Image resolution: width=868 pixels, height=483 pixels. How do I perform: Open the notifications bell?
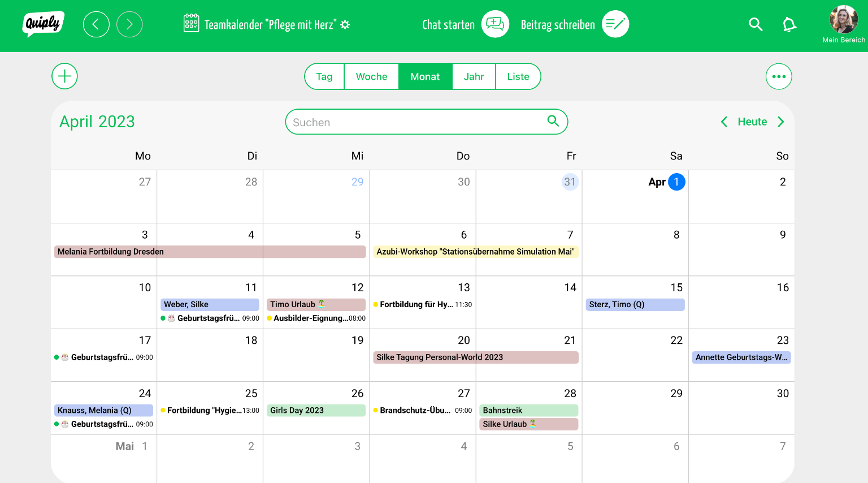[789, 24]
